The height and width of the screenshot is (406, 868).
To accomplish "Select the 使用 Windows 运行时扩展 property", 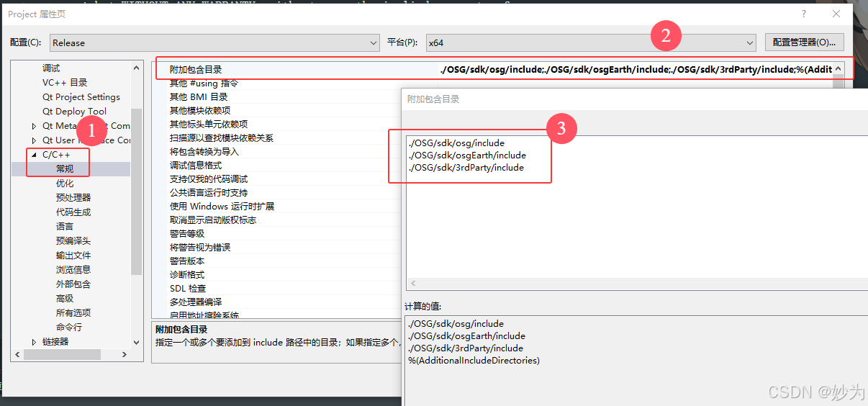I will [x=222, y=206].
